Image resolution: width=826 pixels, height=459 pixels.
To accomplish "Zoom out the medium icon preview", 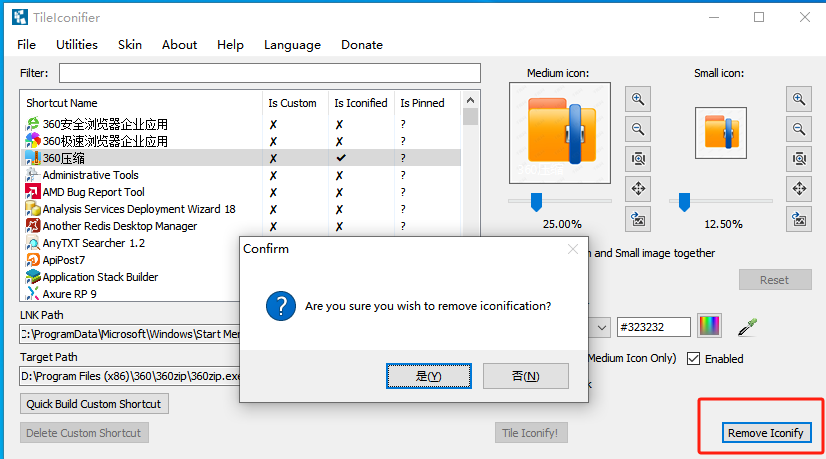I will pos(638,128).
